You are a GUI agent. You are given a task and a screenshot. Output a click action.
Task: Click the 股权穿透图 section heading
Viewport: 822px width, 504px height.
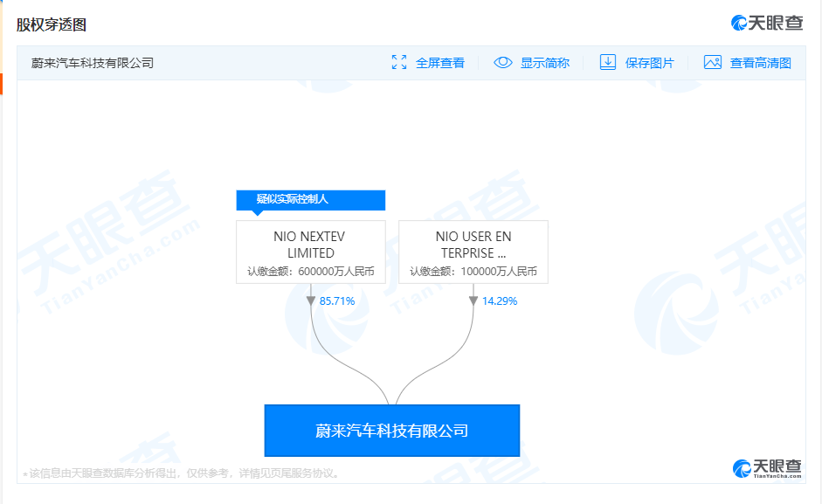[52, 24]
